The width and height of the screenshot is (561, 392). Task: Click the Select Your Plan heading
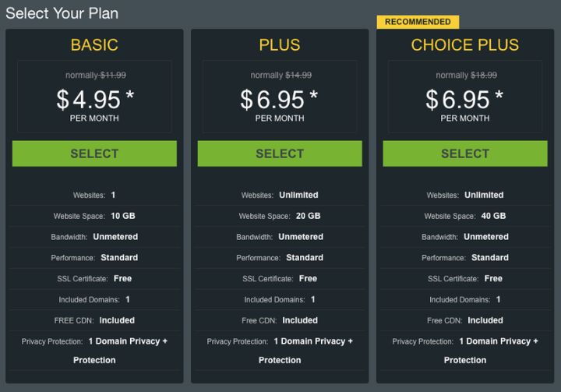(62, 13)
